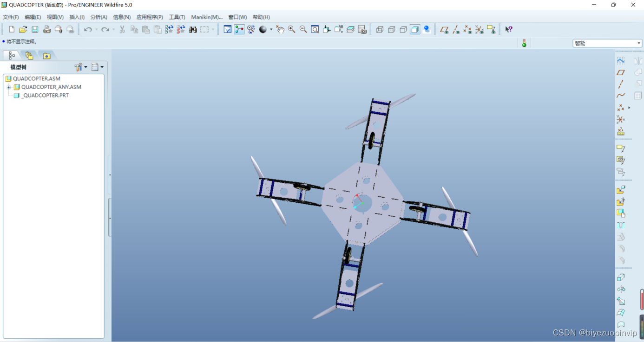The width and height of the screenshot is (644, 342).
Task: Toggle annotation element display
Action: coord(491,29)
